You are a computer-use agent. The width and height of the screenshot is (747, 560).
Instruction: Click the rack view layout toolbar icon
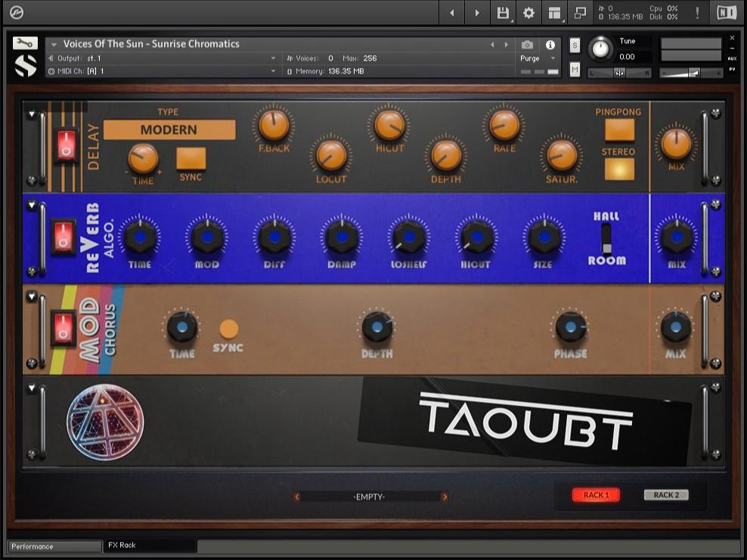click(x=556, y=13)
